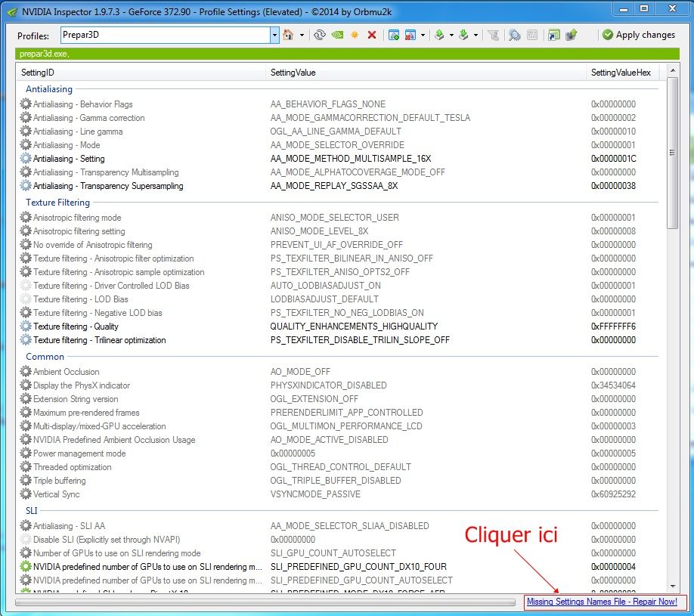Click the horizontal scrollbar at window bottom
The height and width of the screenshot is (616, 694).
coord(265,602)
